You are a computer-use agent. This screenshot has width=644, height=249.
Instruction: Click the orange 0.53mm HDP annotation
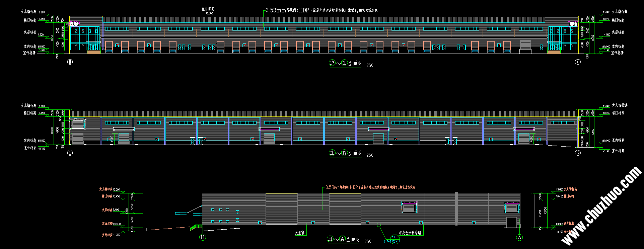click(x=370, y=187)
